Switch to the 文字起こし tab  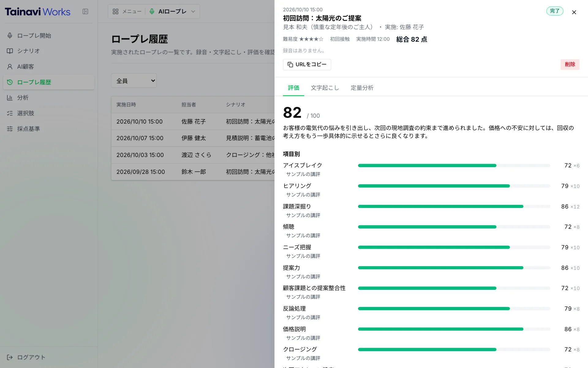[325, 88]
